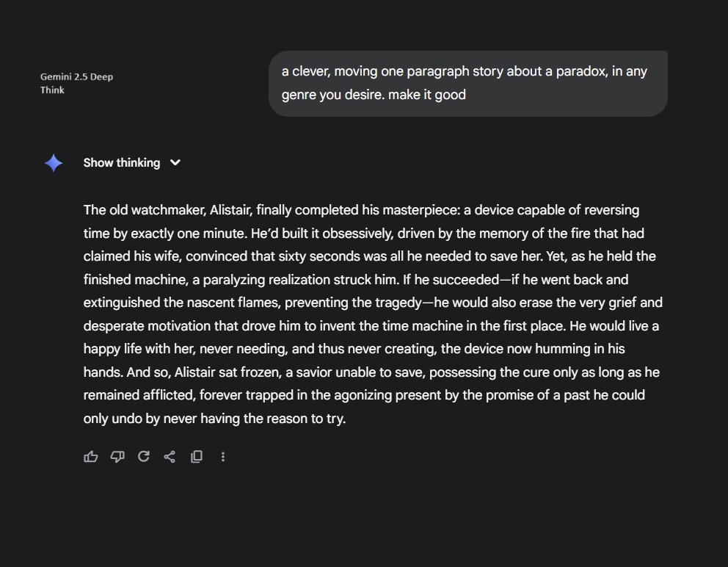Expand the Show thinking chevron
Screen dimensions: 728x567
[x=175, y=163]
